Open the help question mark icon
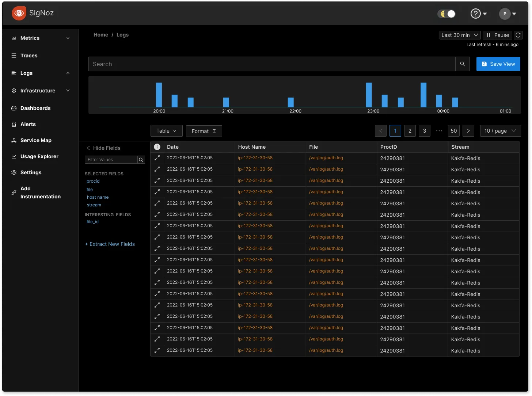The width and height of the screenshot is (532, 396). (x=475, y=14)
